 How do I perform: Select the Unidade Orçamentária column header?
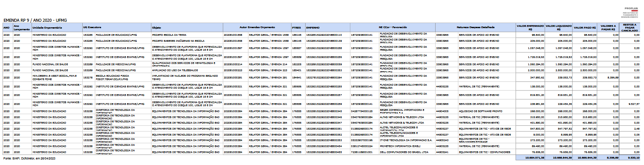coord(48,27)
